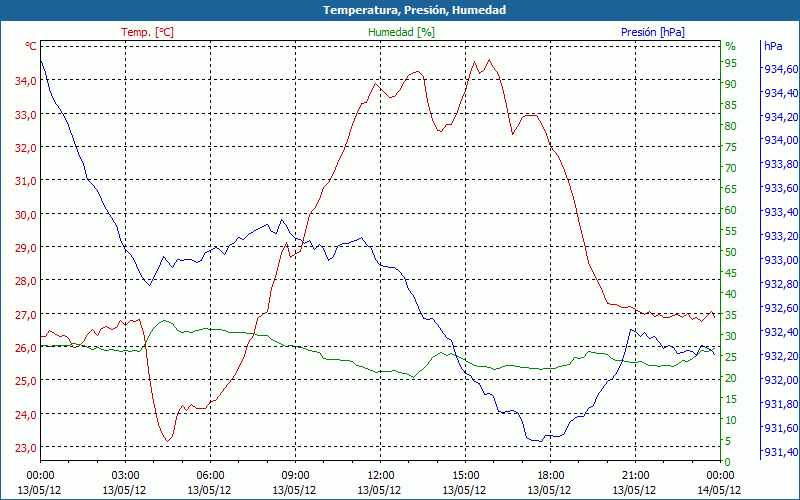The image size is (800, 500).
Task: Click the '933,40' pressure axis value
Action: 781,212
